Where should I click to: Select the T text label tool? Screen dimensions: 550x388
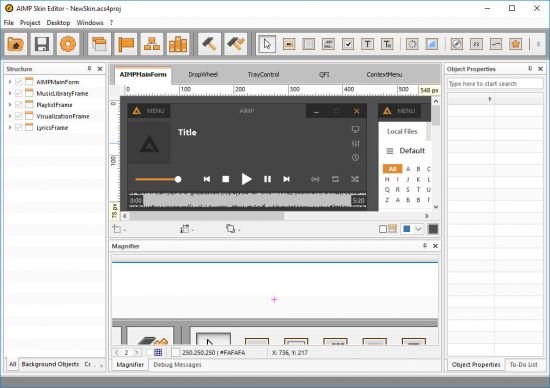[367, 44]
